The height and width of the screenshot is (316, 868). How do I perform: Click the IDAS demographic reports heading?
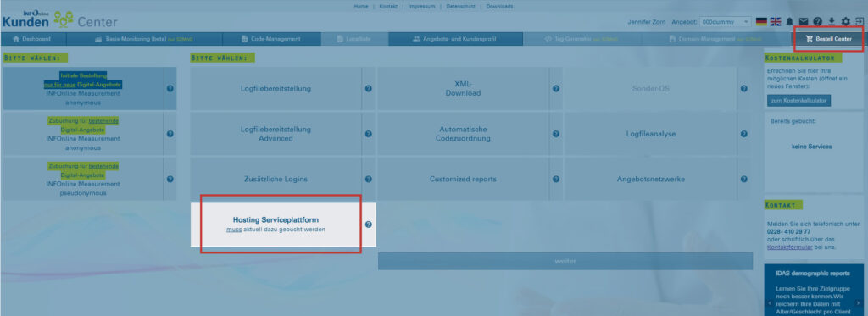click(814, 274)
